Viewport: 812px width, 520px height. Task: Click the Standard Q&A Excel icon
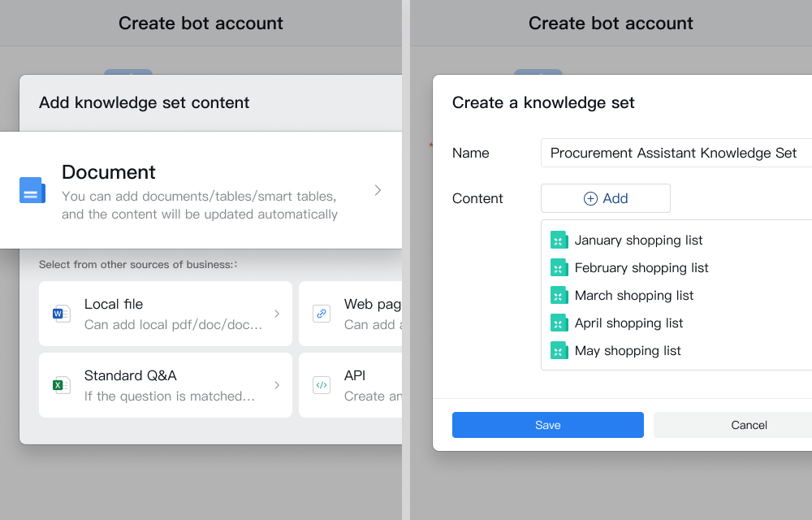62,385
